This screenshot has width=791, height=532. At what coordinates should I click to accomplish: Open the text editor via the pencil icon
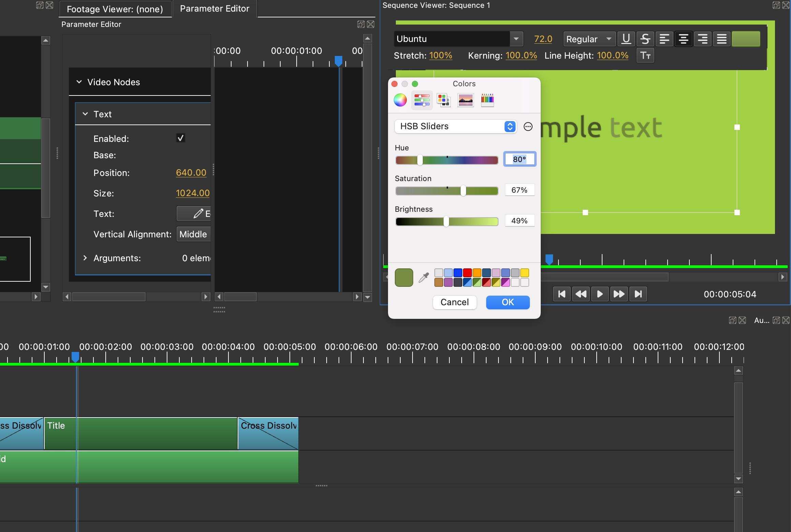pos(198,213)
